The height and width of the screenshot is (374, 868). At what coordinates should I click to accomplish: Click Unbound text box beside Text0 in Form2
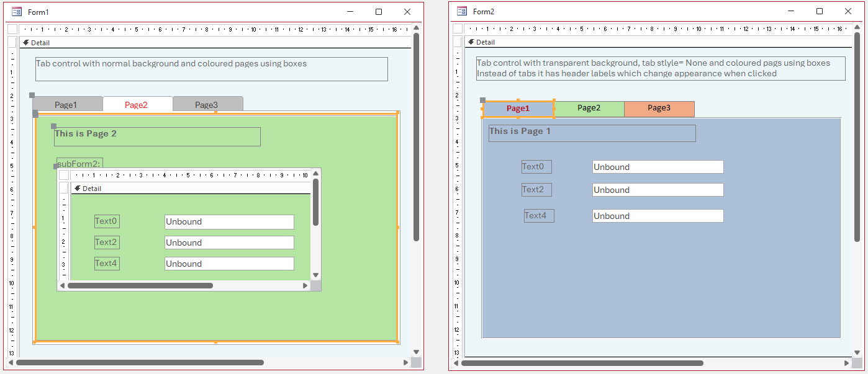click(658, 167)
